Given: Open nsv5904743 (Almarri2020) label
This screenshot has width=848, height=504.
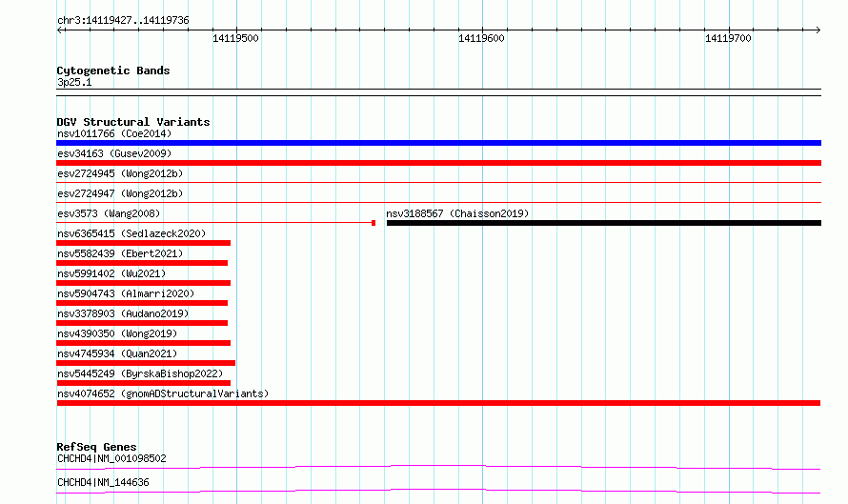Looking at the screenshot, I should click(126, 293).
